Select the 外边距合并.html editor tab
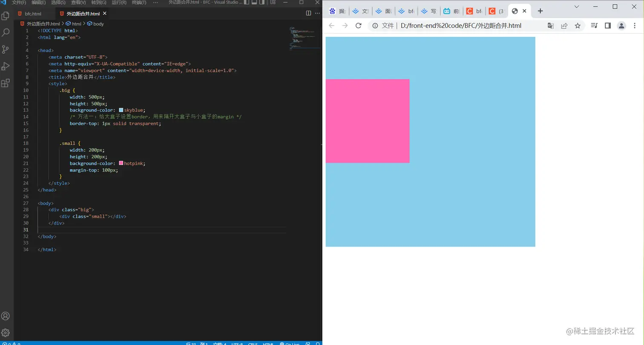Viewport: 644px width, 345px height. coord(82,14)
